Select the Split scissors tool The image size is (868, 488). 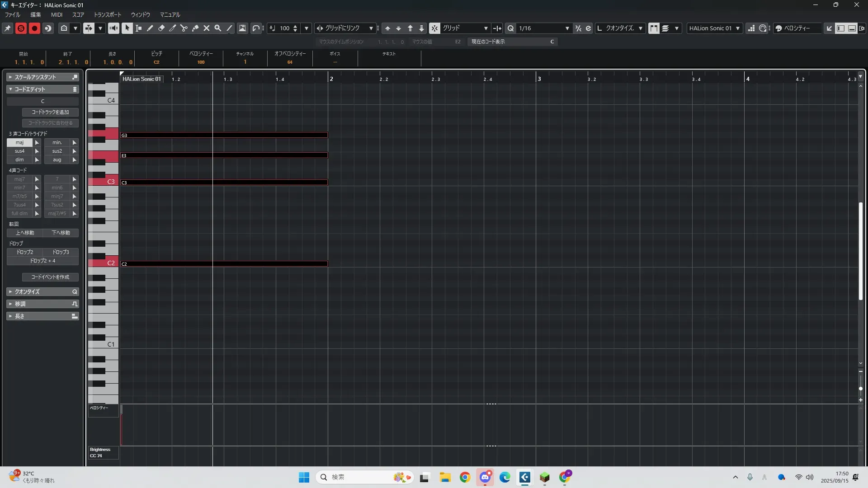pos(184,28)
